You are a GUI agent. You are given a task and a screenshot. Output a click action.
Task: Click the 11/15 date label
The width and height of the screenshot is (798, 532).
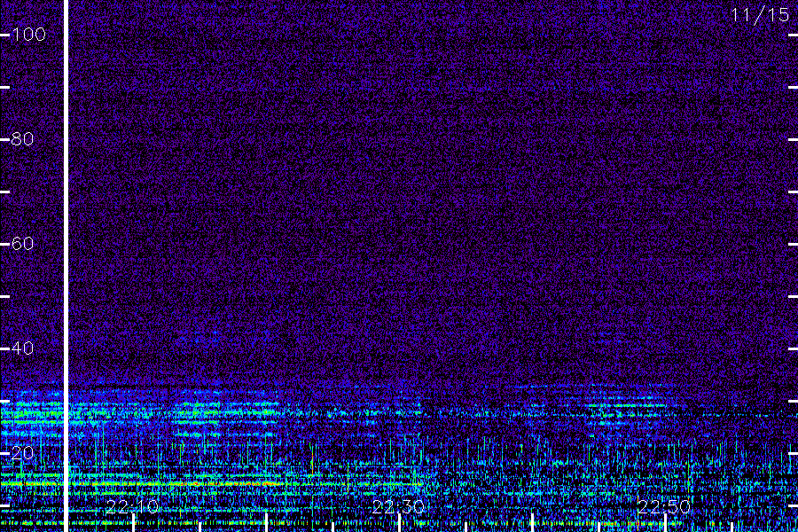[761, 15]
